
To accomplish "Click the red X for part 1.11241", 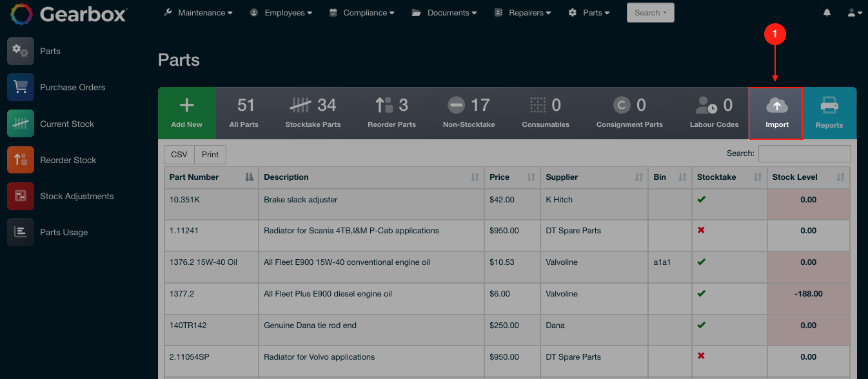I will tap(701, 230).
